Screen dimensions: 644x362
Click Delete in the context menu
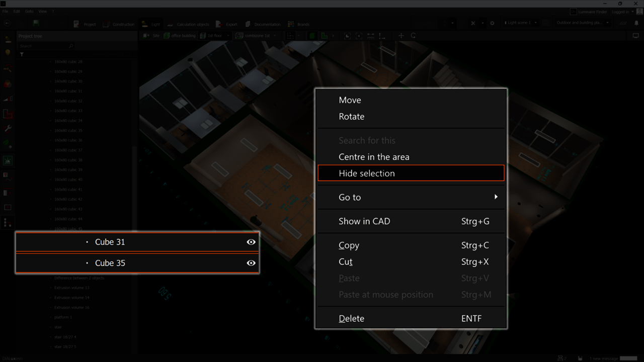click(x=351, y=318)
